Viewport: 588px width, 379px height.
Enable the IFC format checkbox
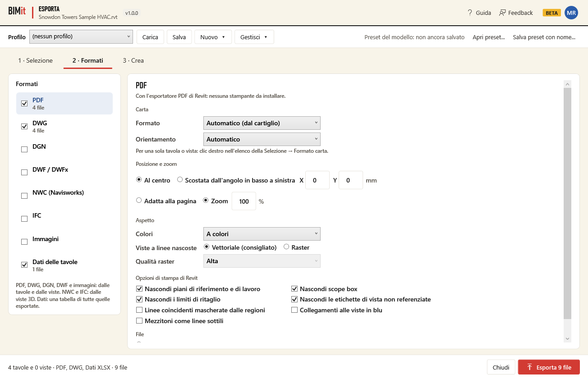(24, 219)
